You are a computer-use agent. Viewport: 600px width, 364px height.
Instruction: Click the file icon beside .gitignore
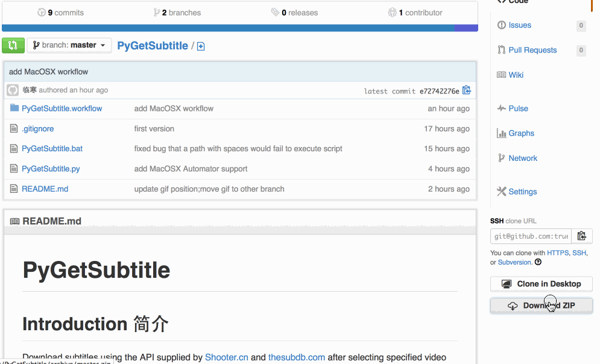click(14, 128)
